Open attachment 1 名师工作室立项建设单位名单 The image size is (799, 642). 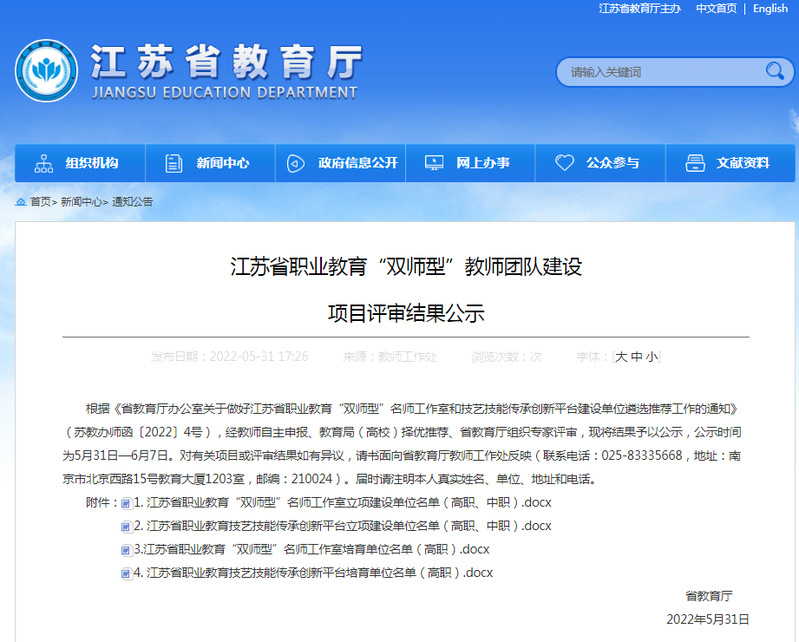click(x=348, y=502)
